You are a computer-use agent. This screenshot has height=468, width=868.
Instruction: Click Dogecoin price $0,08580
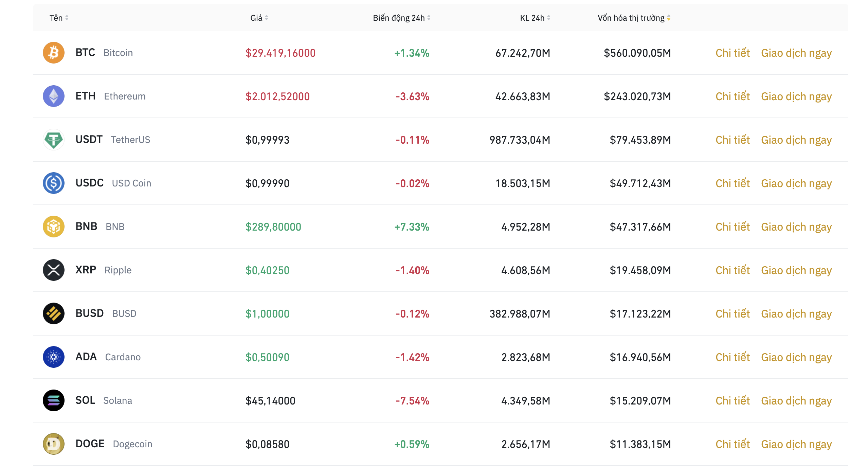pos(267,444)
